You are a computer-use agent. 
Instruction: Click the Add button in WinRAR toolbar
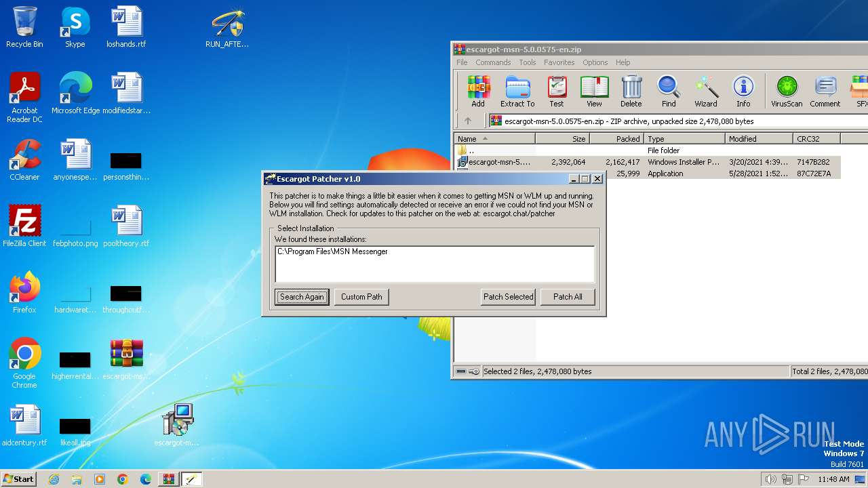(478, 91)
